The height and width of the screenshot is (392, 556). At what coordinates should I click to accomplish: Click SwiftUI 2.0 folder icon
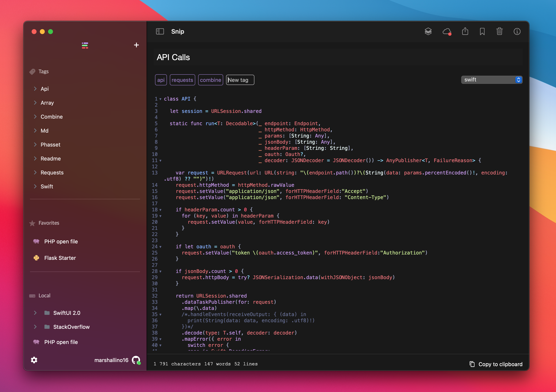coord(47,313)
